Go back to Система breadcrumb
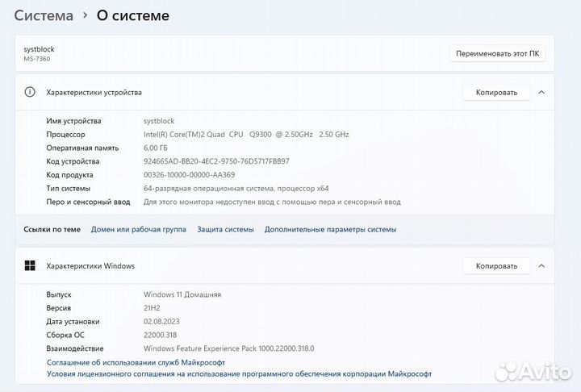The width and height of the screenshot is (581, 392). (44, 15)
